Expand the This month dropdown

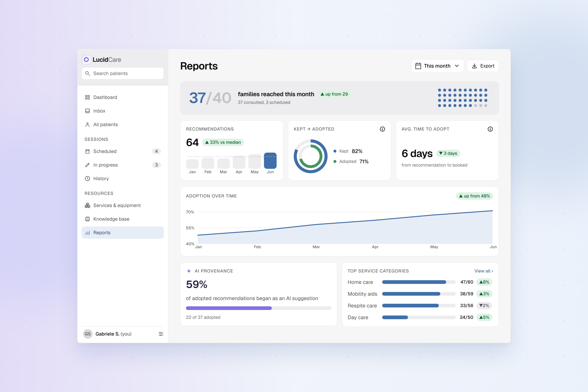[437, 66]
